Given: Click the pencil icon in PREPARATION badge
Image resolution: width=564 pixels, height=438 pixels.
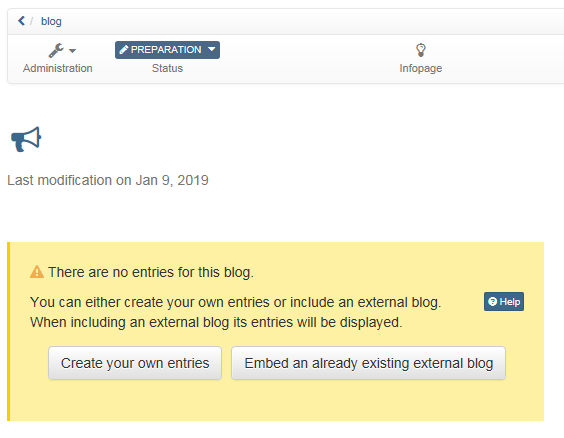Looking at the screenshot, I should pos(124,50).
